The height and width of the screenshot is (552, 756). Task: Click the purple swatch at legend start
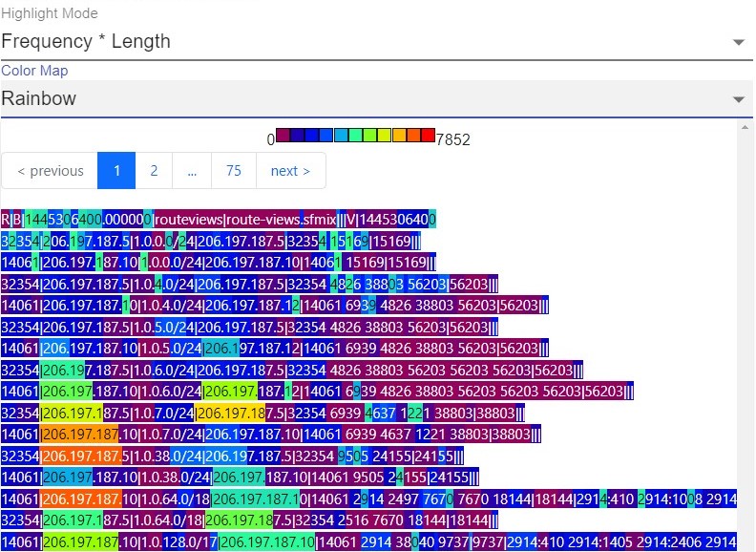pos(283,136)
